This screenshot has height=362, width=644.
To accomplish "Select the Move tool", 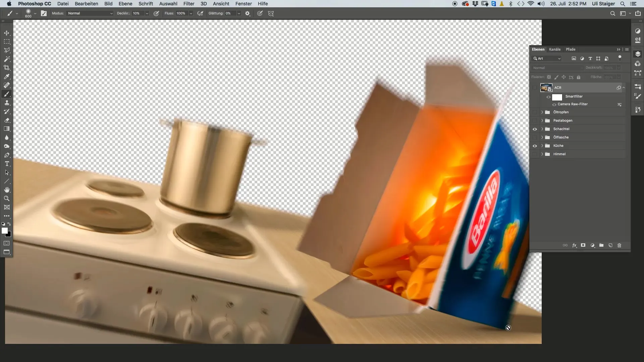I will click(x=7, y=33).
